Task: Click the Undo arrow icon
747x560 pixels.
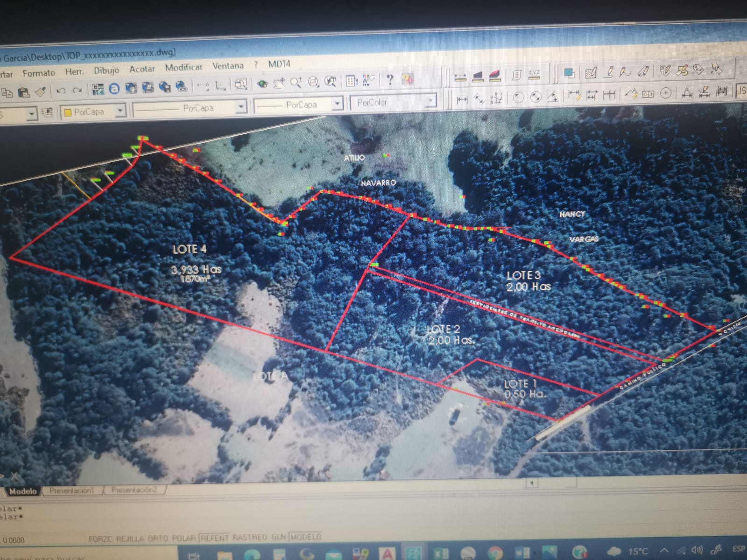Action: (60, 91)
